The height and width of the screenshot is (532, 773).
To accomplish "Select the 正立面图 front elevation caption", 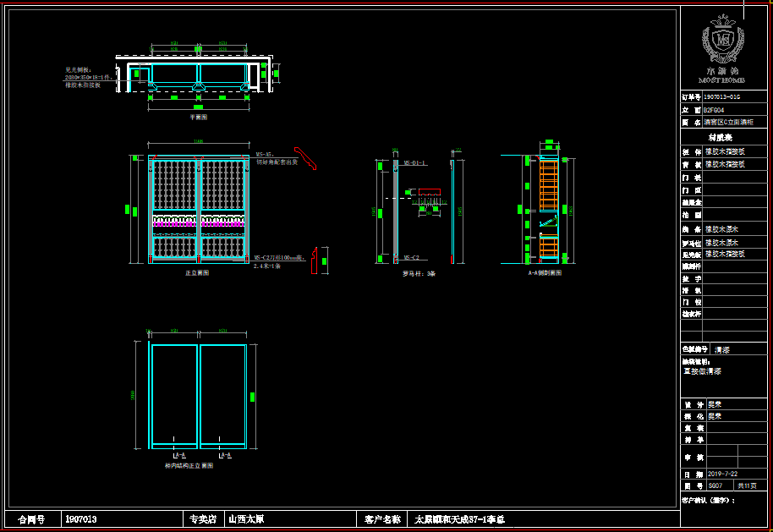I will tap(196, 273).
